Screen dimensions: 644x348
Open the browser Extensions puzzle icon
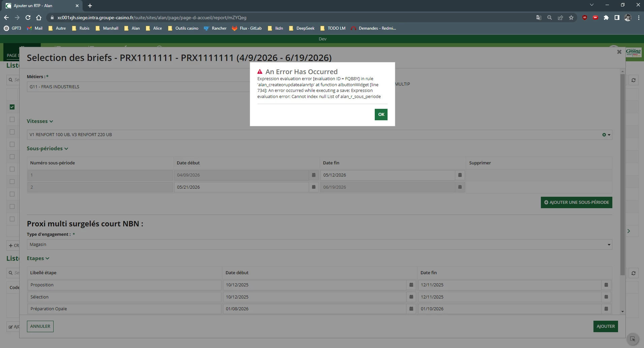point(606,18)
